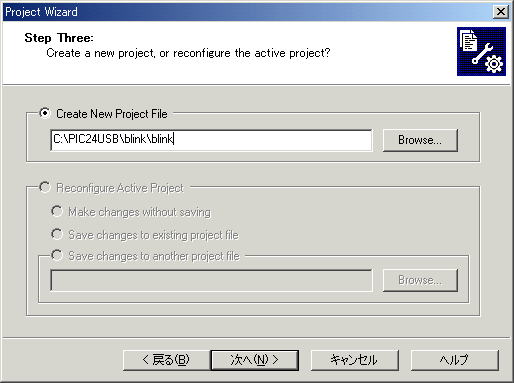Viewport: 514px width, 383px height.
Task: Click the Step Three heading text
Action: click(x=59, y=38)
